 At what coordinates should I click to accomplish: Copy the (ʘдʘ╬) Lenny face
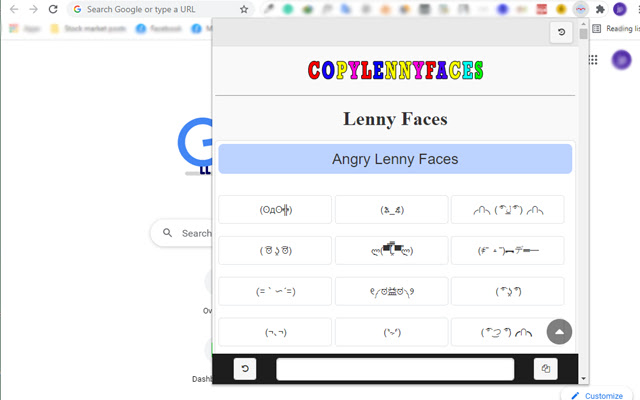(275, 210)
